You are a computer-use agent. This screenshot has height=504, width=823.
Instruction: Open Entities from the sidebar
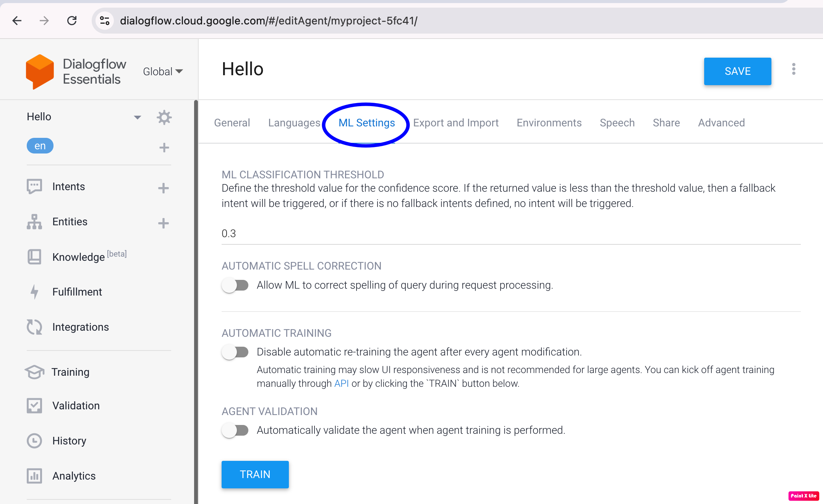[x=34, y=222]
